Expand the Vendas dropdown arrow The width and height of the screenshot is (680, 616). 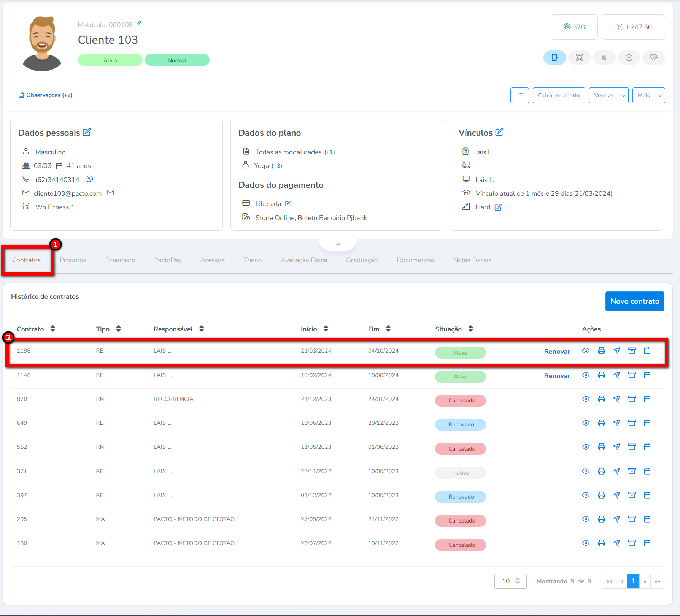[623, 95]
